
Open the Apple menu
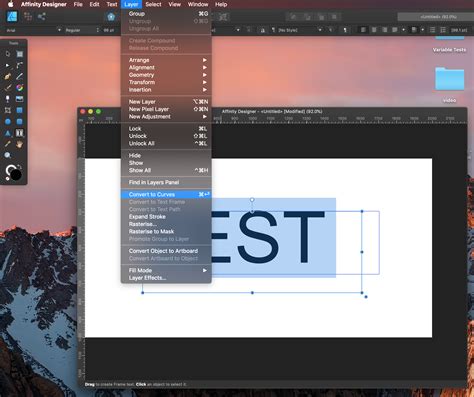(10, 4)
